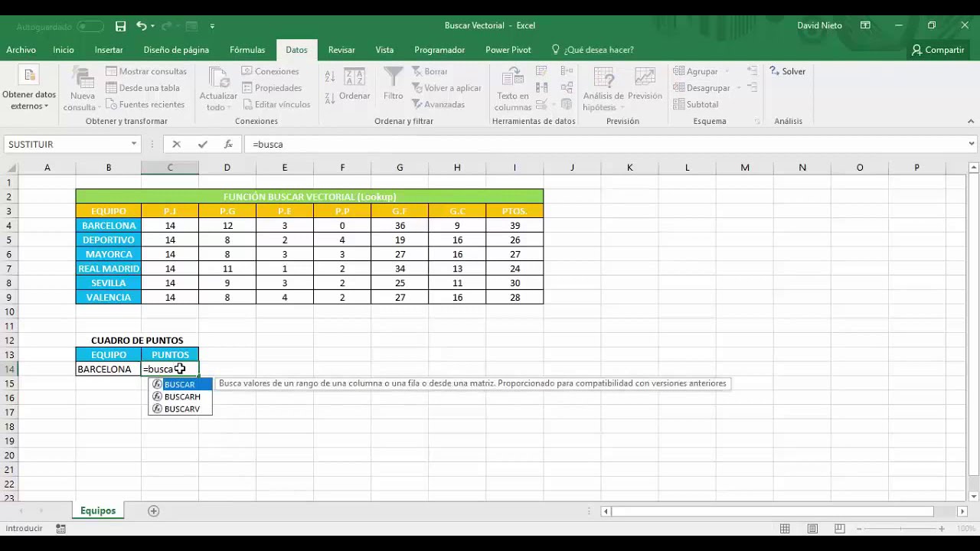Image resolution: width=980 pixels, height=551 pixels.
Task: Switch to the Insertar tab
Action: click(x=109, y=50)
